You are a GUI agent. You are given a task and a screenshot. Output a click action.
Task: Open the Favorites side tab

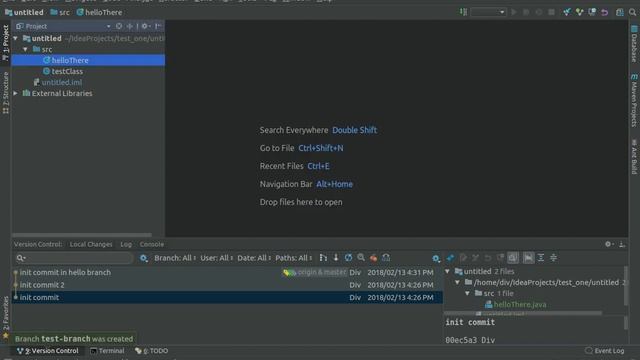coord(6,318)
